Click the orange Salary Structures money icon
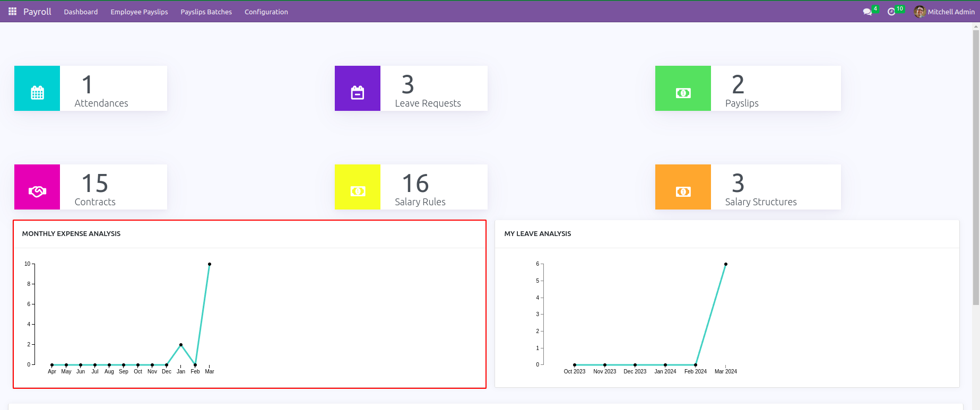 click(683, 191)
